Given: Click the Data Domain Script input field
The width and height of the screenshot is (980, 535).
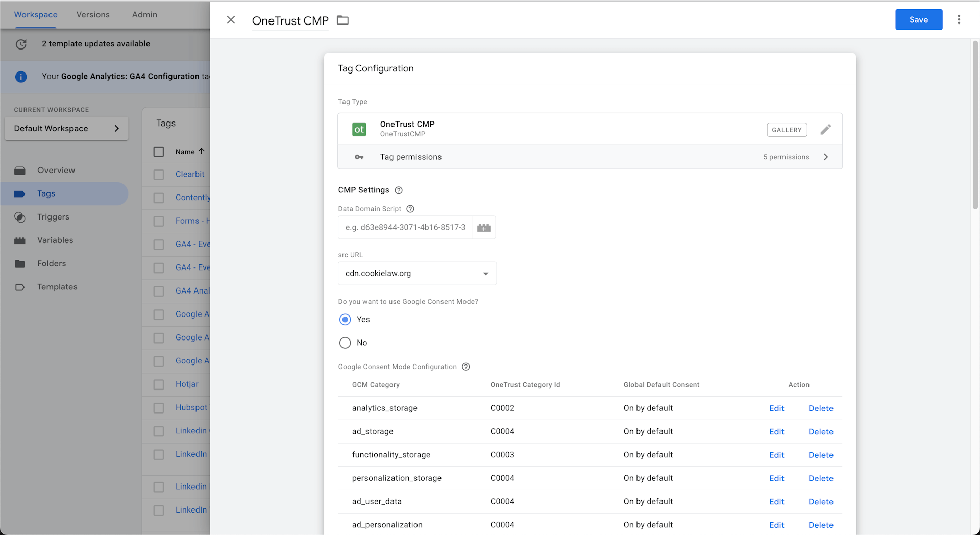Looking at the screenshot, I should tap(405, 228).
